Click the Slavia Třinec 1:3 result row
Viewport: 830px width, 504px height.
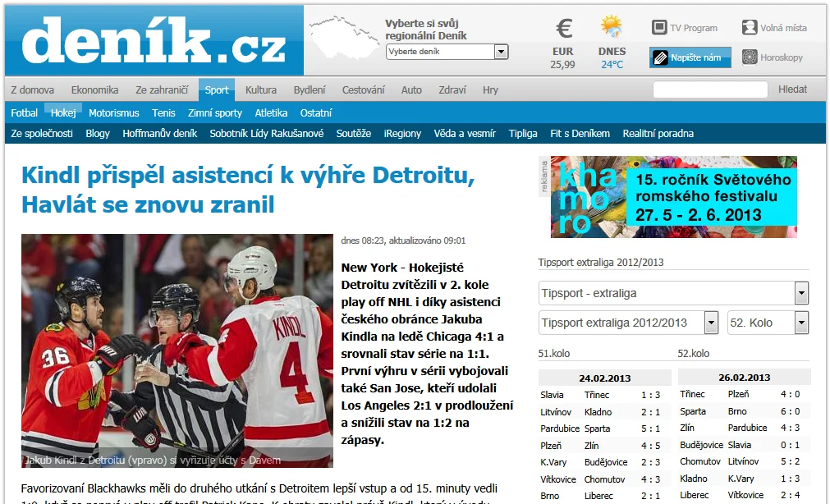pos(604,394)
